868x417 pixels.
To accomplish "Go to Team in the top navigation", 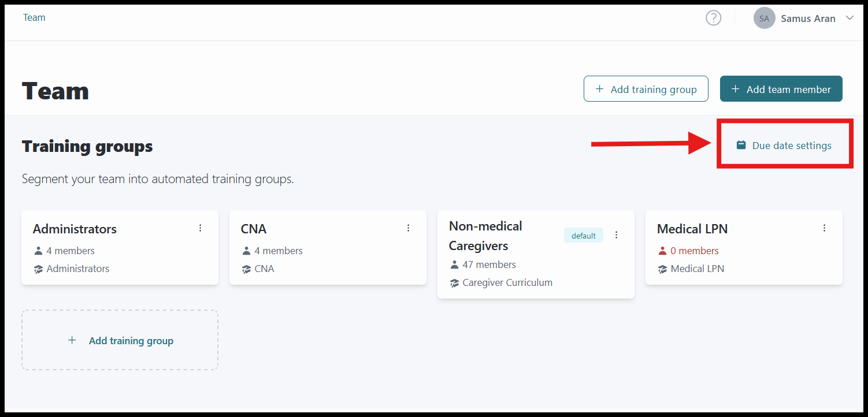I will [34, 17].
